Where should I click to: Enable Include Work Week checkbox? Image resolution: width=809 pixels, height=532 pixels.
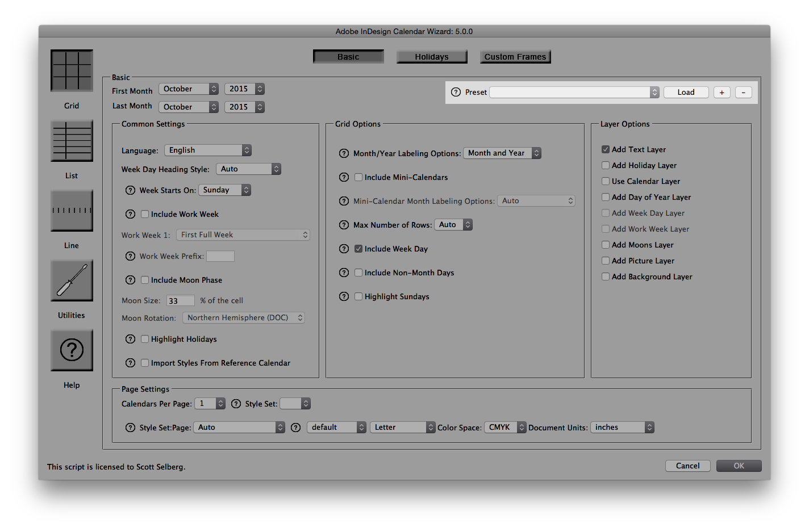click(x=145, y=214)
